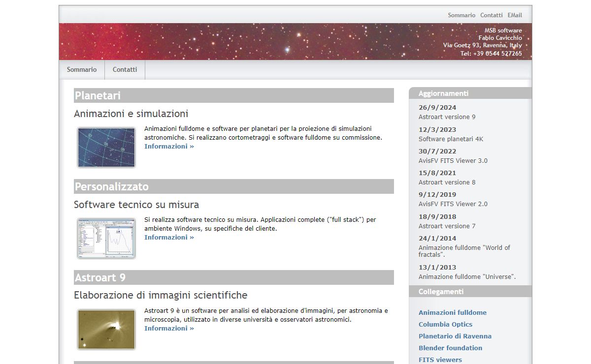Open the Sommario link in the top header
Image resolution: width=591 pixels, height=364 pixels.
pyautogui.click(x=461, y=15)
